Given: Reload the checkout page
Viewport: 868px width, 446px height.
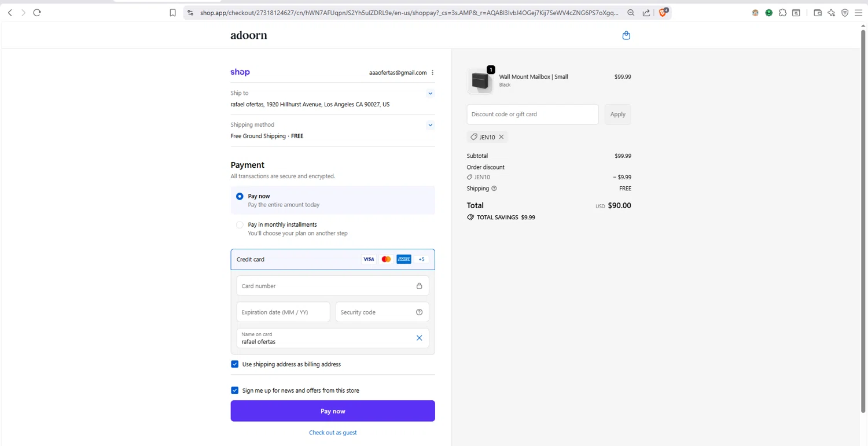Looking at the screenshot, I should pos(37,13).
